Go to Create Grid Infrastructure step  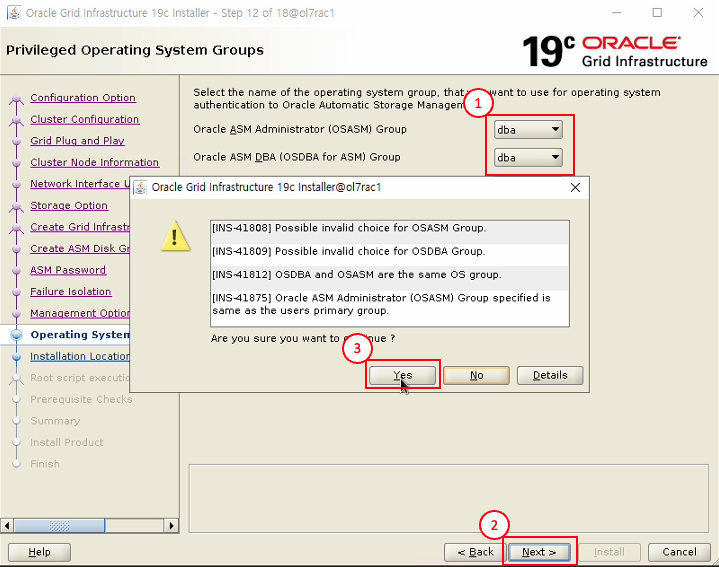(x=80, y=227)
